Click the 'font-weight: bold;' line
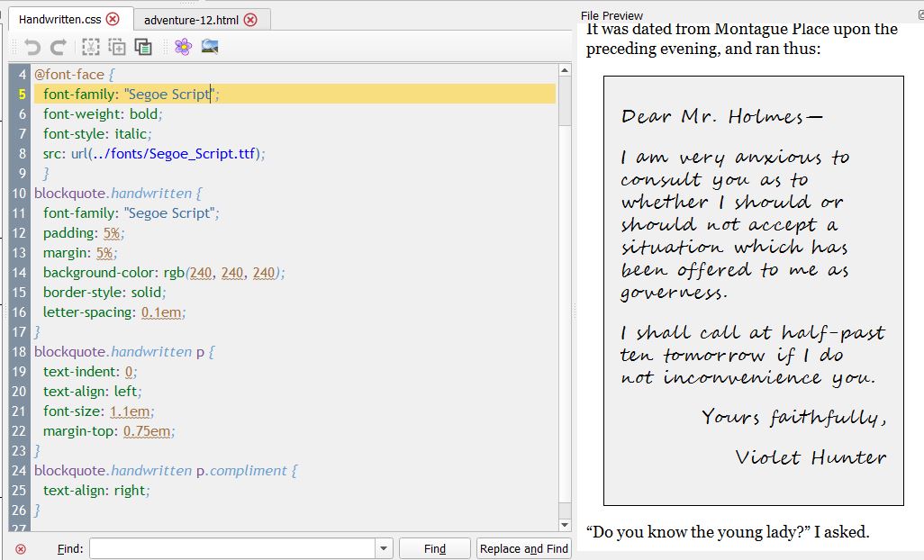This screenshot has width=924, height=560. point(103,113)
